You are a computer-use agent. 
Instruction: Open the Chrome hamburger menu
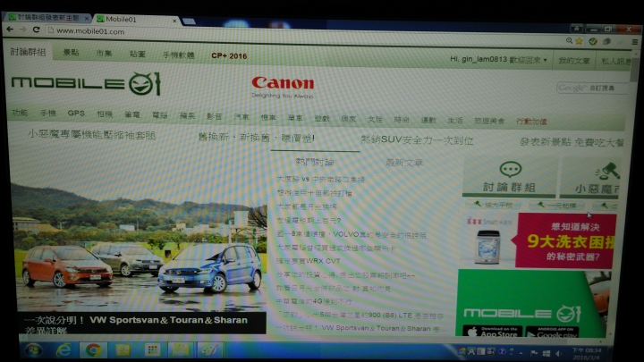[x=634, y=42]
